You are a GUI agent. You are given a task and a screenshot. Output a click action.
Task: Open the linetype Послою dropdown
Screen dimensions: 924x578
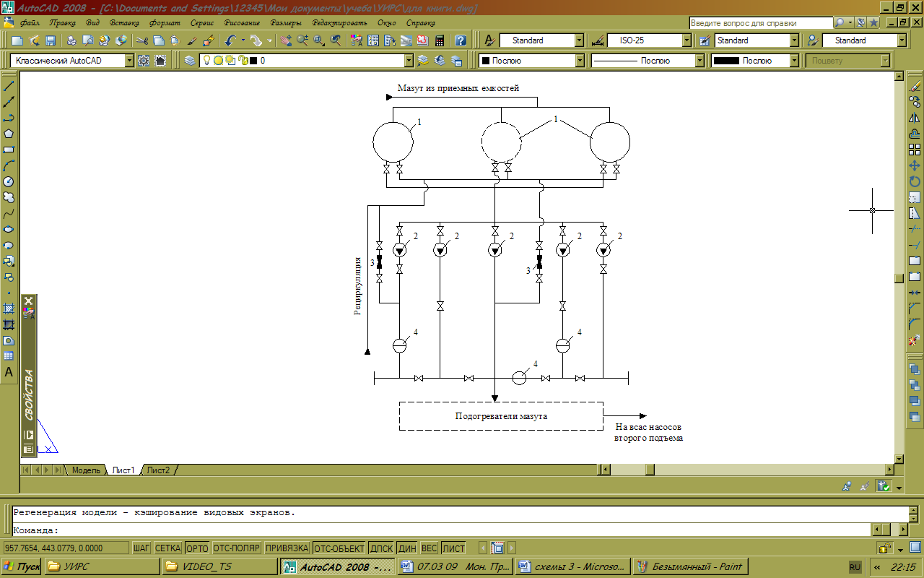point(699,61)
